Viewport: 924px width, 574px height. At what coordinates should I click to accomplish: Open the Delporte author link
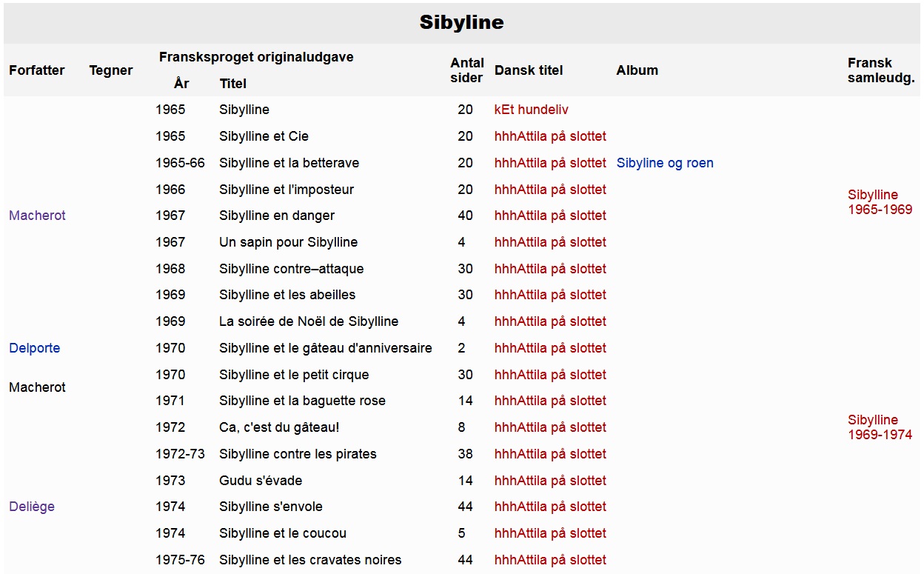35,348
